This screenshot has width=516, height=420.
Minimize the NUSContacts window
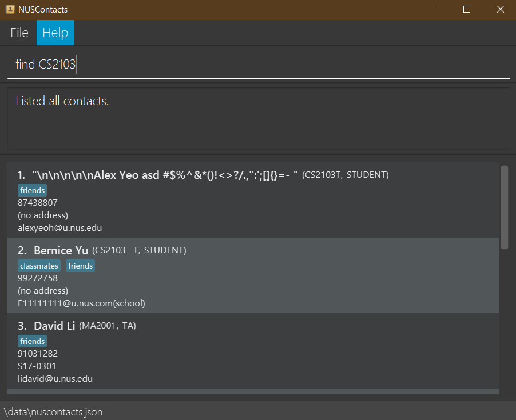pyautogui.click(x=434, y=9)
